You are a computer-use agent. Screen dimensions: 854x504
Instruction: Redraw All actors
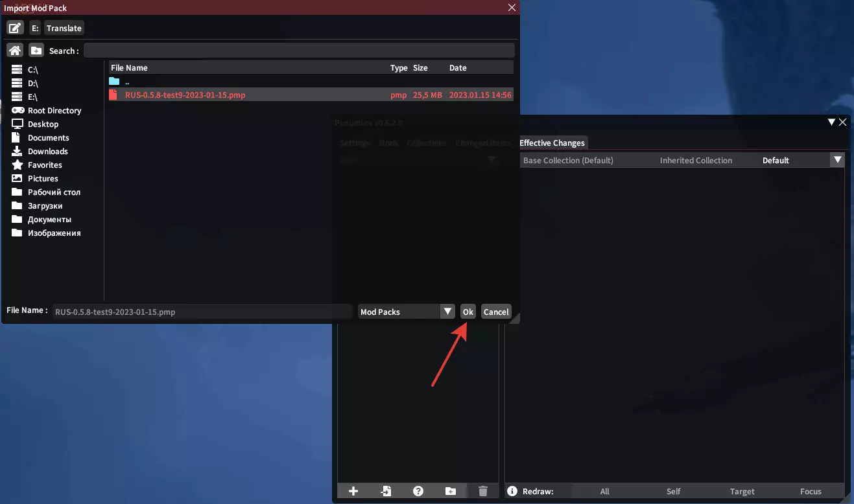click(x=605, y=491)
